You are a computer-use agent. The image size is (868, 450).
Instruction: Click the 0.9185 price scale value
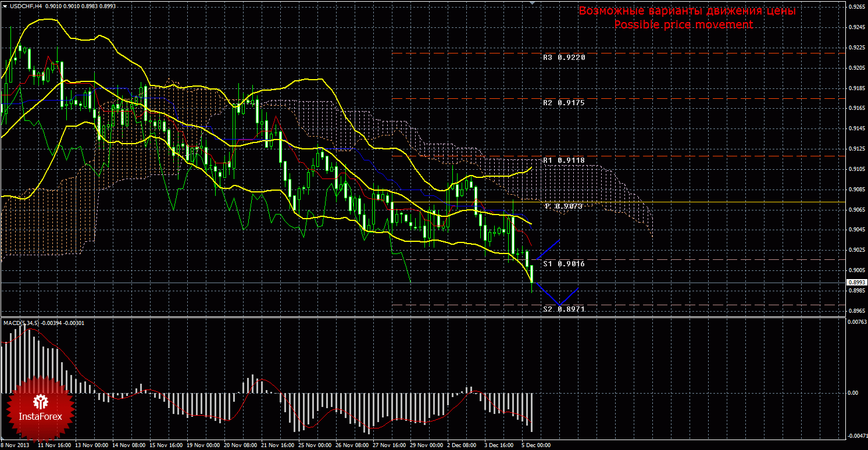coord(856,88)
